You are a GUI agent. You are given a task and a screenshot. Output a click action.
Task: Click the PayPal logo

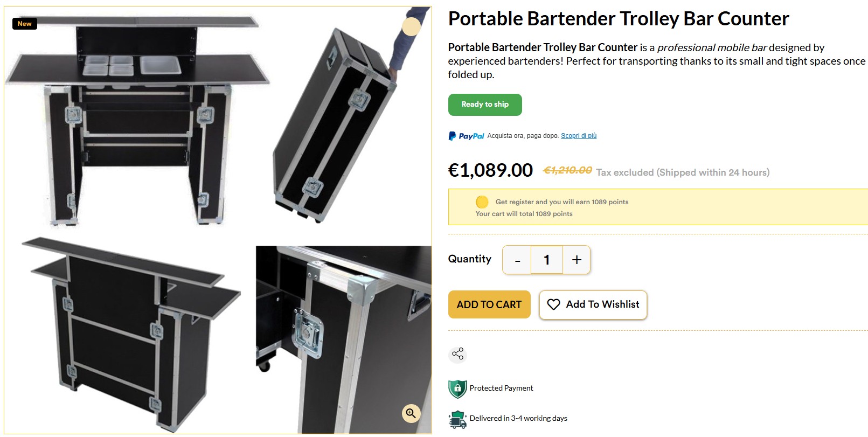tap(466, 136)
